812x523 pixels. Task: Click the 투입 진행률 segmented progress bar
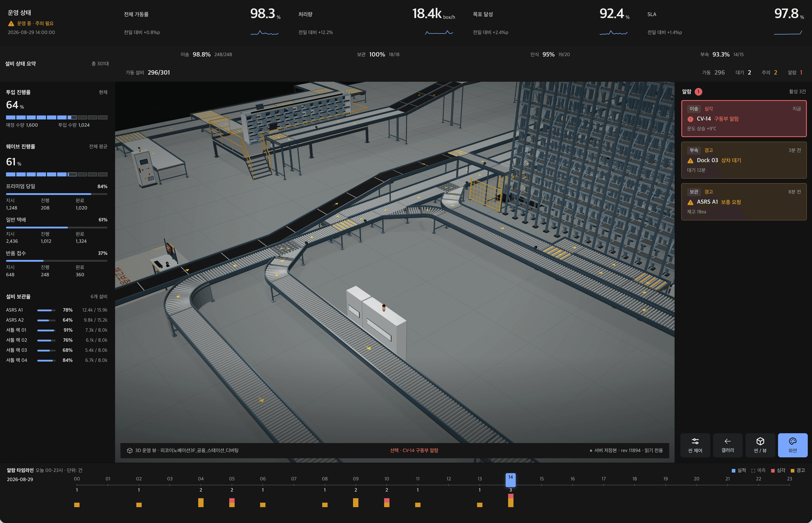[x=57, y=117]
